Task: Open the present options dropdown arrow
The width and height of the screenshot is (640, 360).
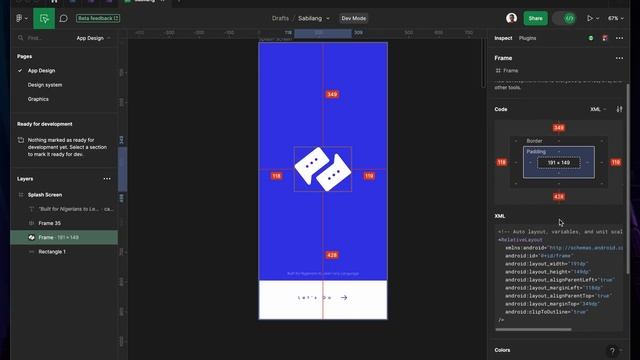Action: [x=598, y=18]
